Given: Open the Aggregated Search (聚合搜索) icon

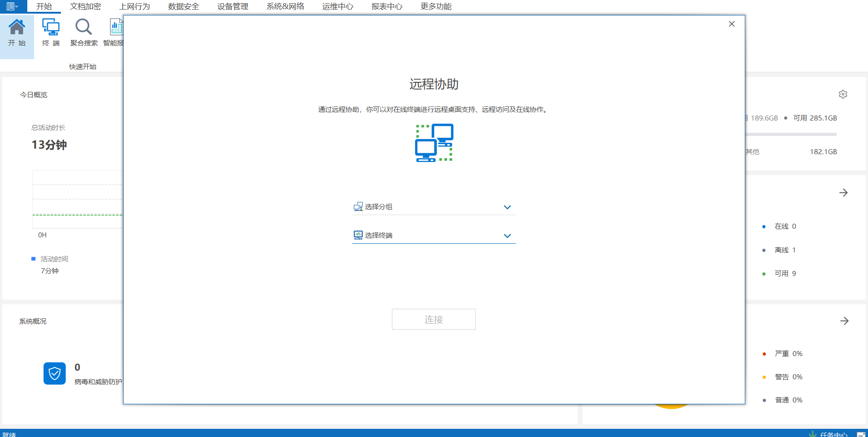Looking at the screenshot, I should [84, 28].
